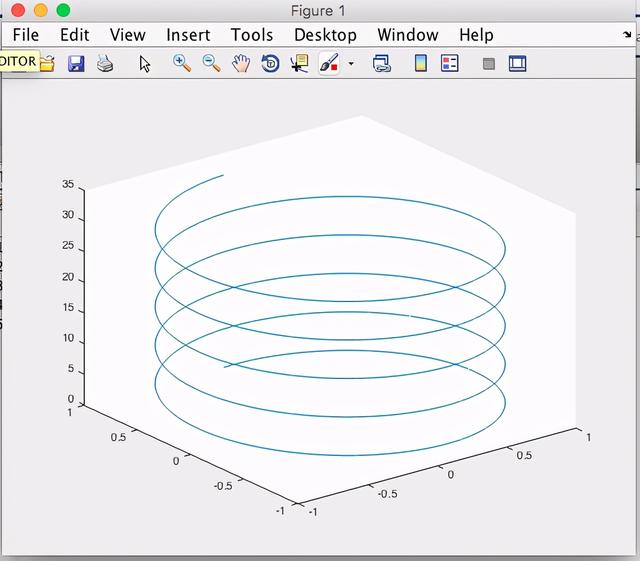640x561 pixels.
Task: Click the z-axis label 35
Action: (68, 184)
